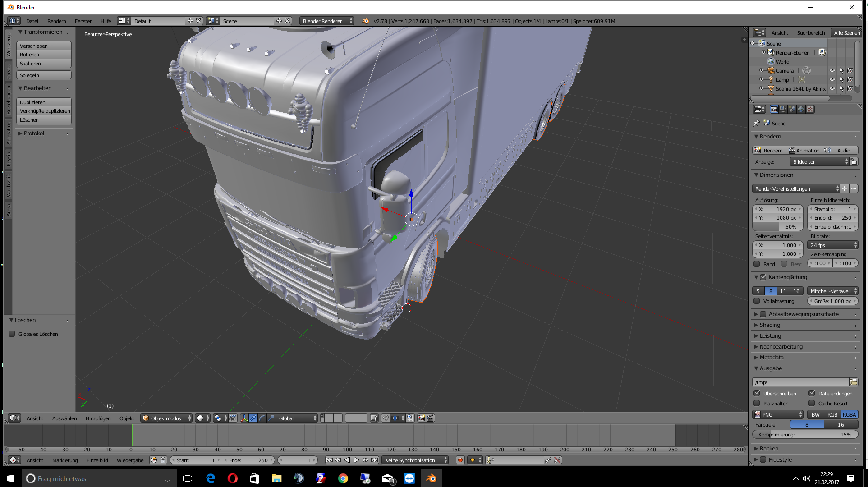Open the Blender Renderer engine dropdown

(x=326, y=21)
